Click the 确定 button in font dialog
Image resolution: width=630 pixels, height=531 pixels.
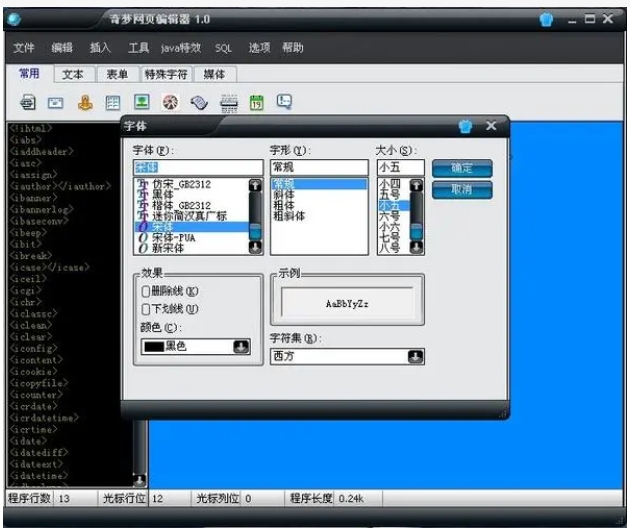(x=462, y=168)
